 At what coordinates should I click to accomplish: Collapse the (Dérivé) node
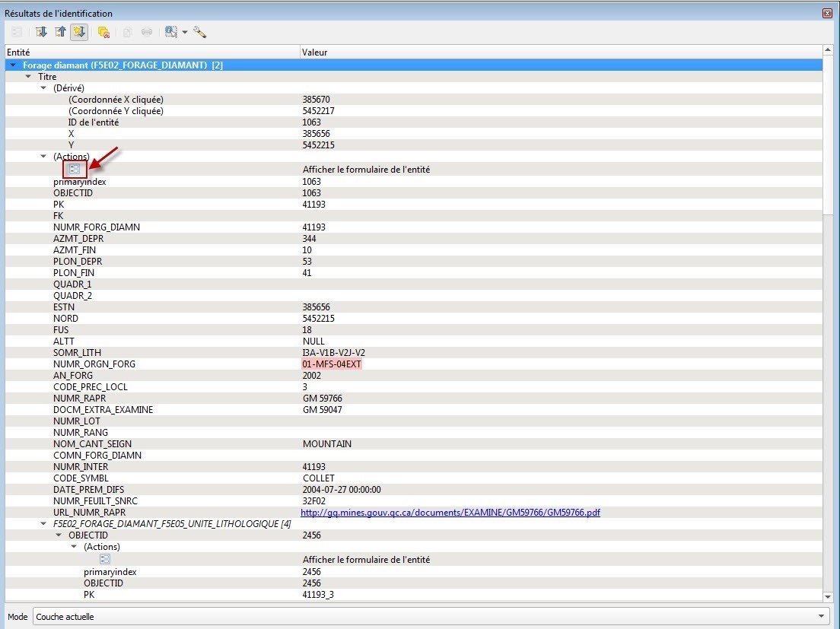tap(44, 87)
